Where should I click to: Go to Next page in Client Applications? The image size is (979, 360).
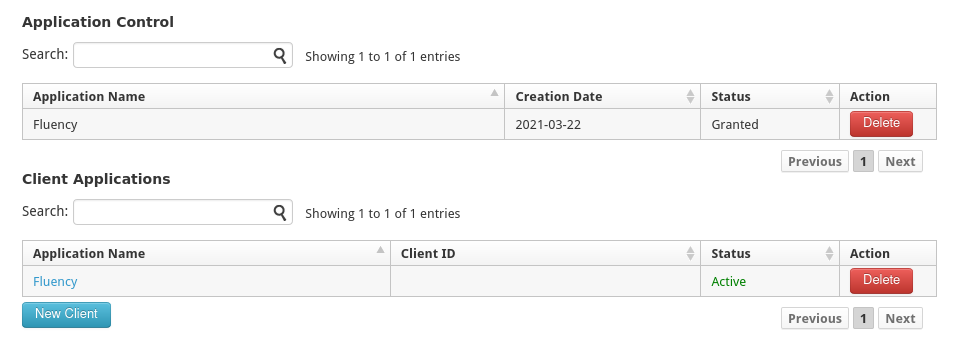pyautogui.click(x=900, y=319)
